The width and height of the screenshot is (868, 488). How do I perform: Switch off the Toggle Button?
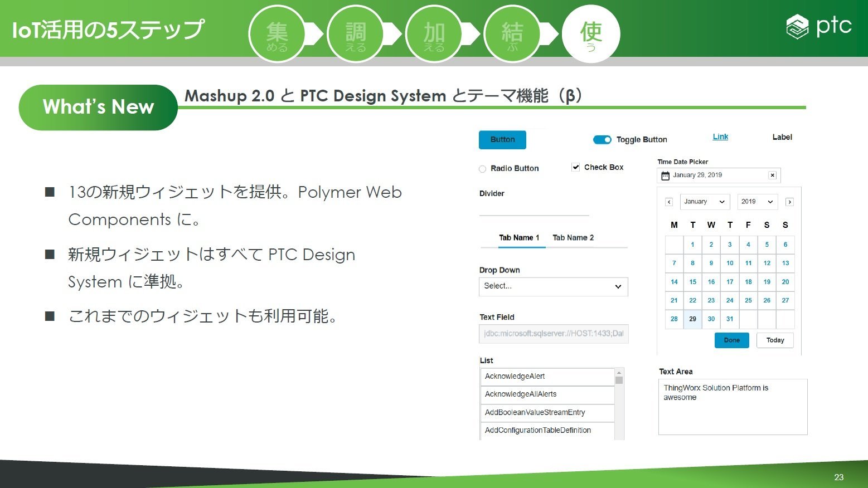[602, 140]
